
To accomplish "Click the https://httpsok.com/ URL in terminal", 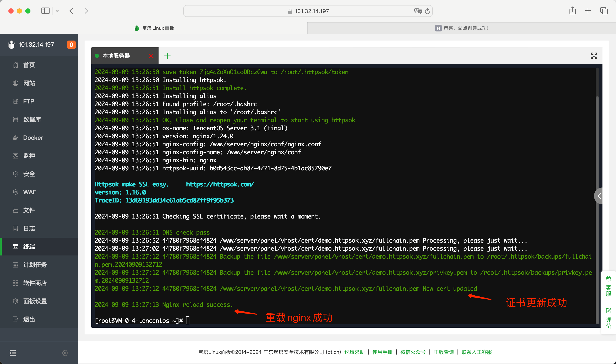I will [x=220, y=184].
